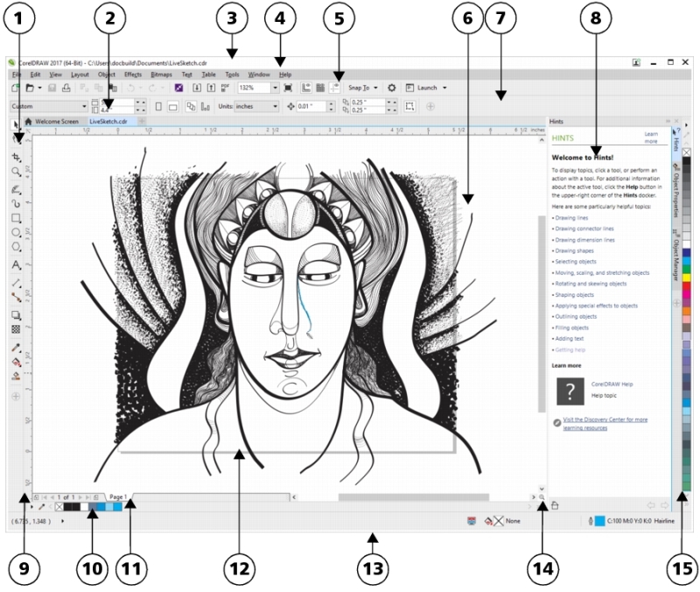Open the zoom level dropdown showing 132%

[276, 87]
